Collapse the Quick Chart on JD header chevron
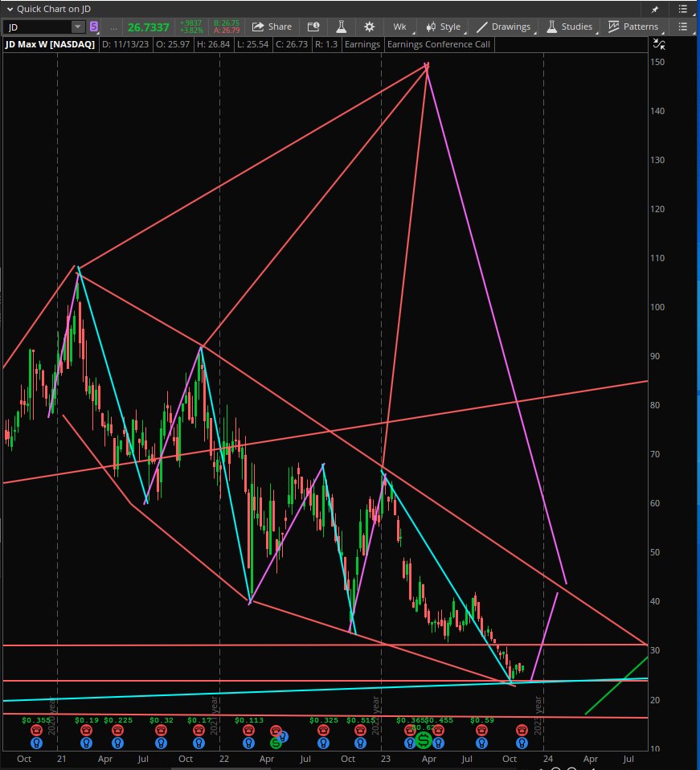Viewport: 700px width, 770px height. [10, 10]
